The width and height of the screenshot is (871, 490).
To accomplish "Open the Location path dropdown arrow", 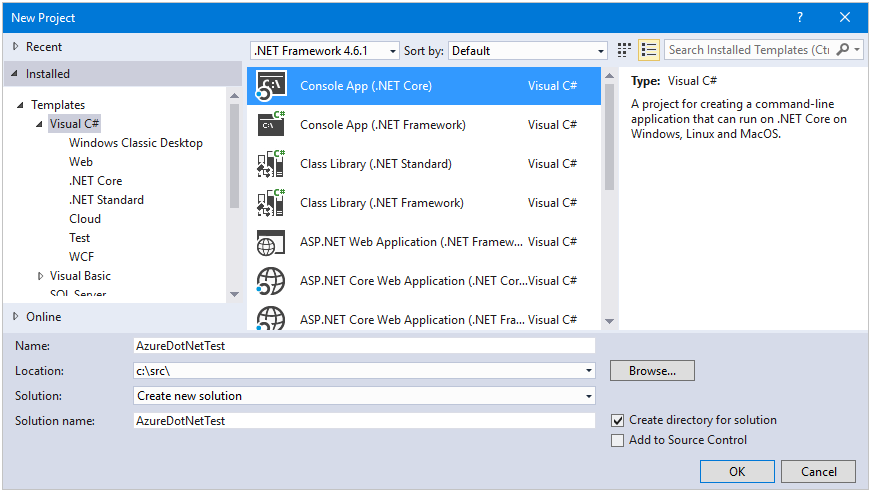I will point(588,371).
